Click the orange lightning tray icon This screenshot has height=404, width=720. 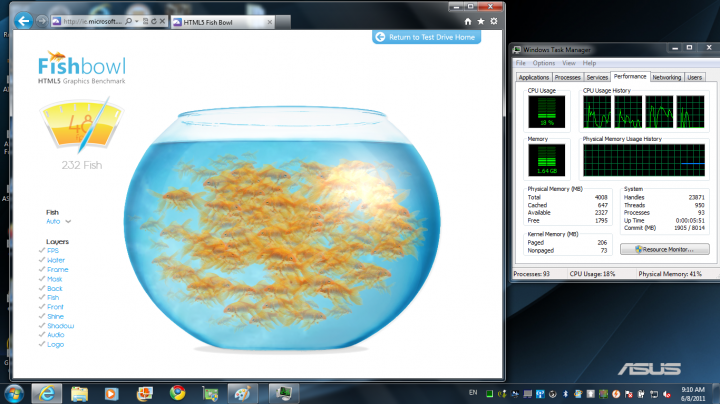tap(616, 394)
